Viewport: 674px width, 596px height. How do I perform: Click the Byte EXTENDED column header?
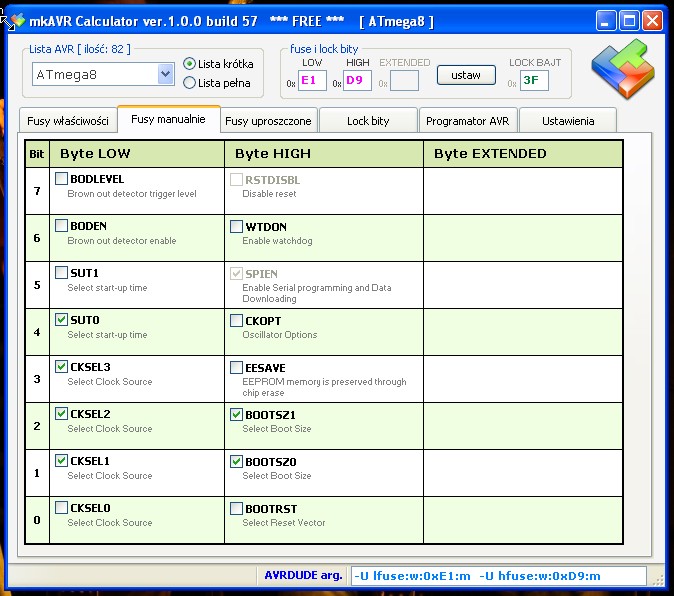pyautogui.click(x=523, y=153)
